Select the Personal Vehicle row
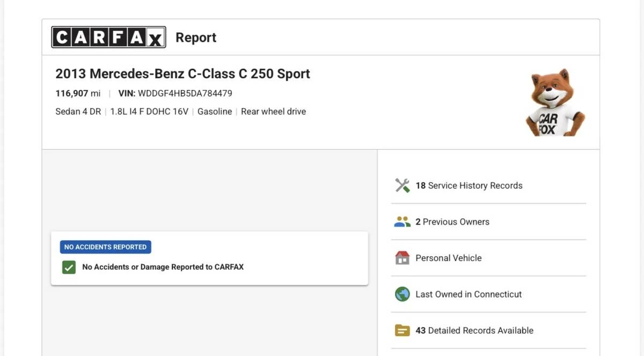This screenshot has width=644, height=356. pyautogui.click(x=488, y=258)
